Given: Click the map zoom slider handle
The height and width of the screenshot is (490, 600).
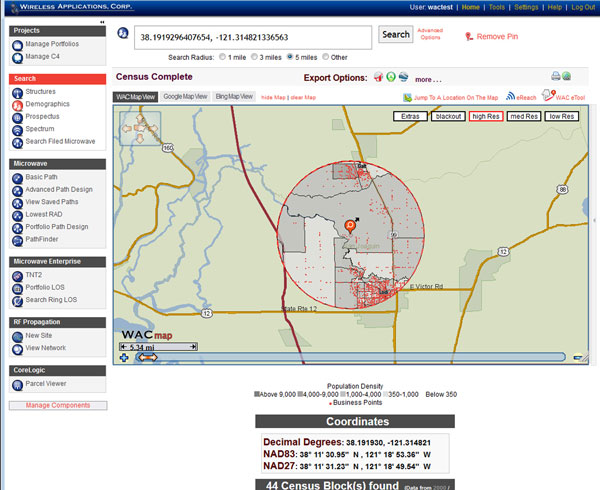Looking at the screenshot, I should tap(146, 357).
